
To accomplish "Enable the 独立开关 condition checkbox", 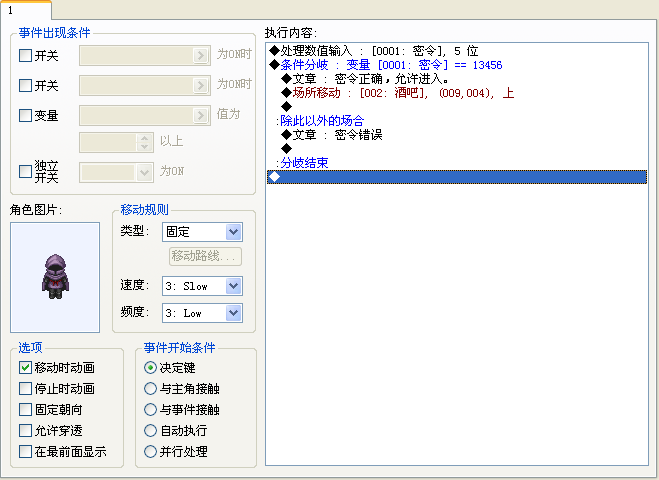I will click(25, 171).
